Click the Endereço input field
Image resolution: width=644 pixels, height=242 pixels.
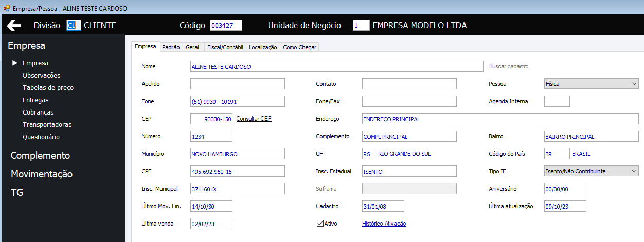click(500, 119)
